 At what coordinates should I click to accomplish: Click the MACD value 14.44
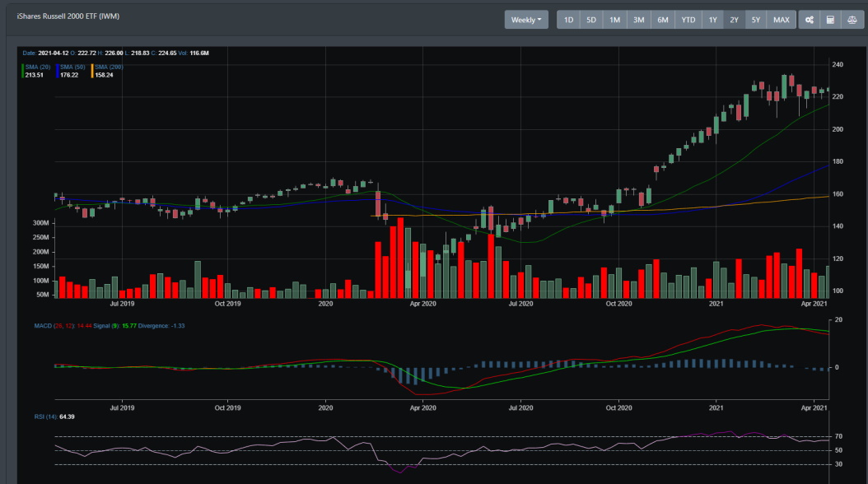click(x=84, y=326)
